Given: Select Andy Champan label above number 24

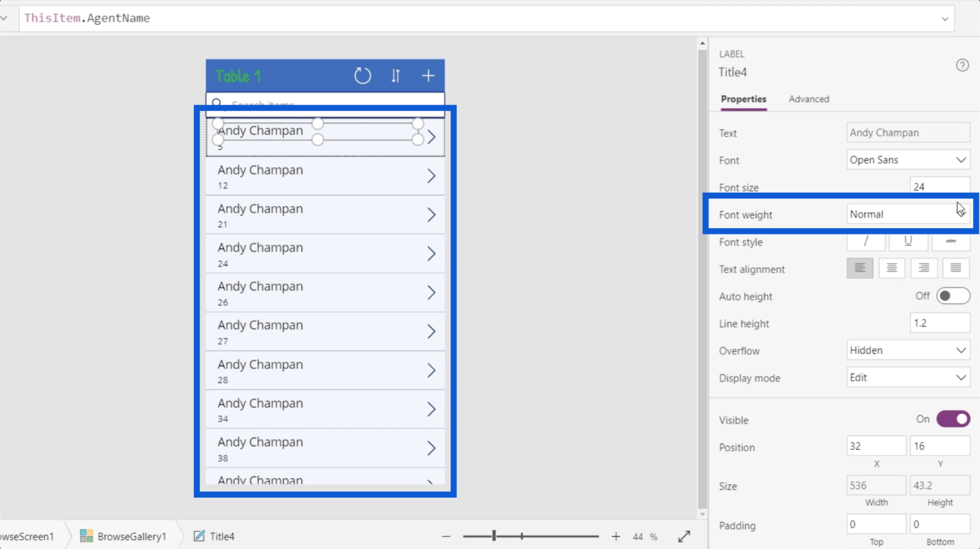Looking at the screenshot, I should click(x=260, y=247).
